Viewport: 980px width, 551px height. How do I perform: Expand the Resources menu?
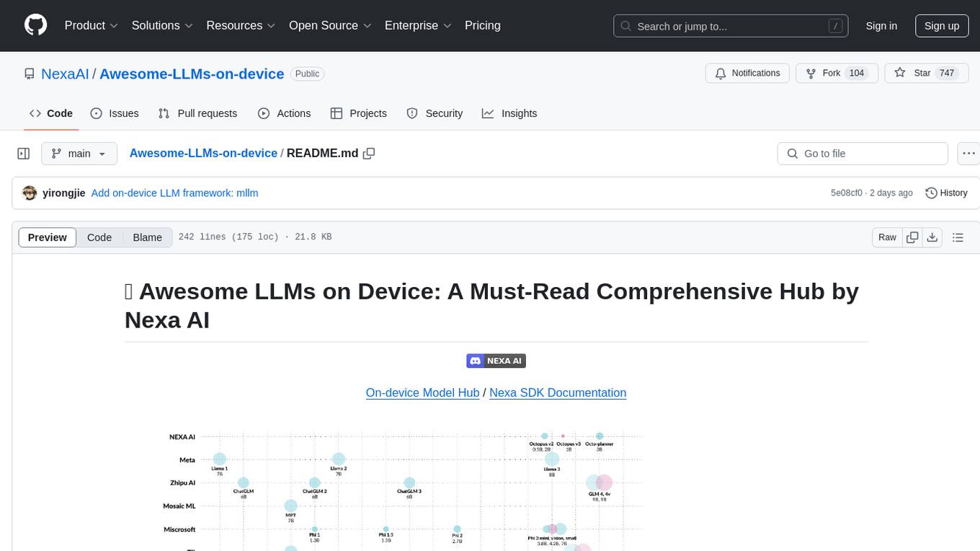[241, 25]
